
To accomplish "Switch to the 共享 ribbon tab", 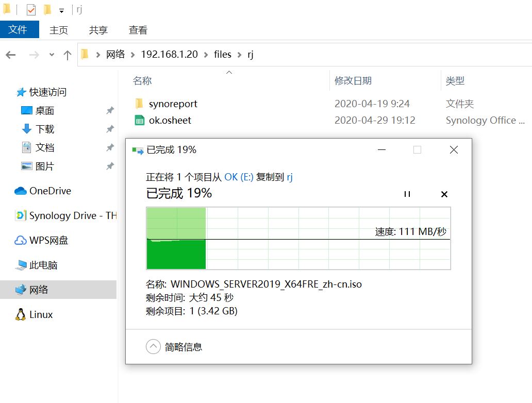I will (x=98, y=30).
